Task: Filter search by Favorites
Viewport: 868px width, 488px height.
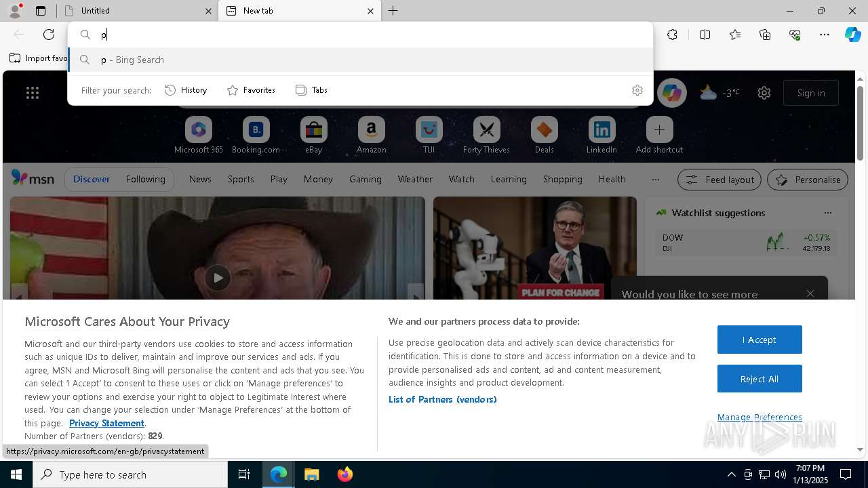Action: tap(251, 90)
